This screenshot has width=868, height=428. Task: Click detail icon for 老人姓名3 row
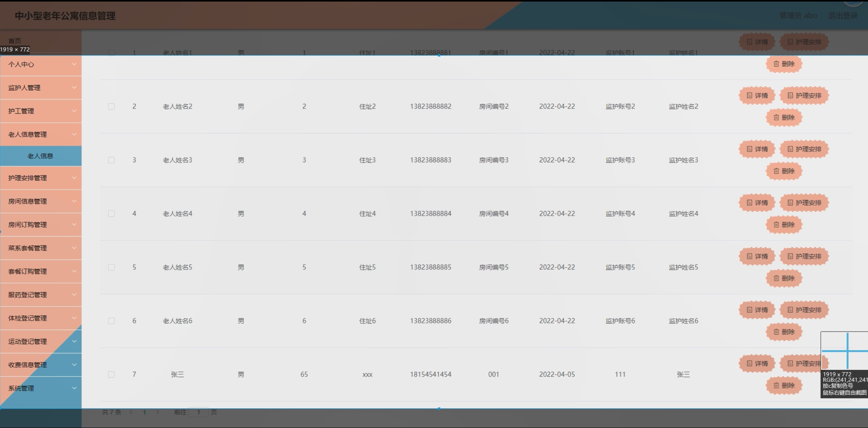(x=749, y=149)
